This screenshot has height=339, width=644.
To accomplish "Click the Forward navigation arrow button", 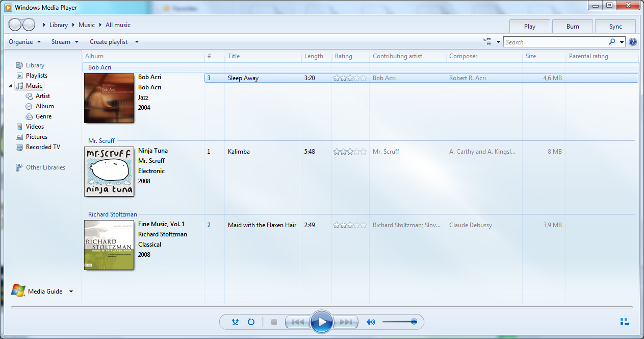I will point(29,25).
